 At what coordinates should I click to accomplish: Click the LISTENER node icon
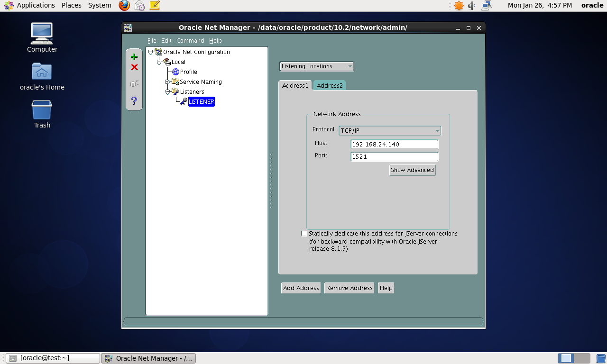click(184, 102)
